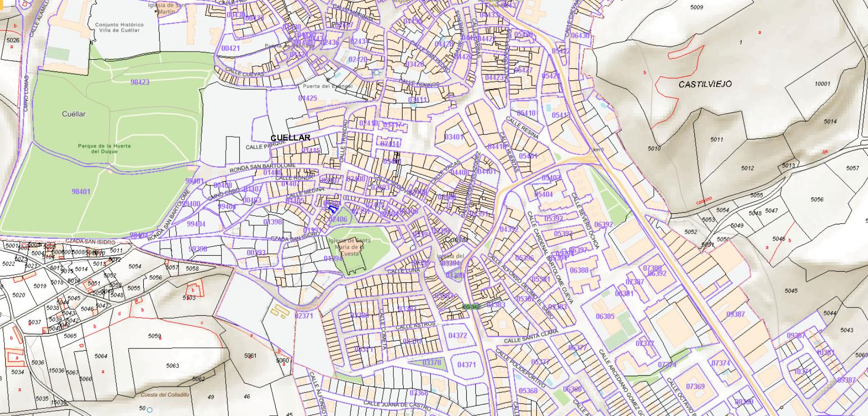
Task: Click the bold CUELLAR town label
Action: click(290, 138)
